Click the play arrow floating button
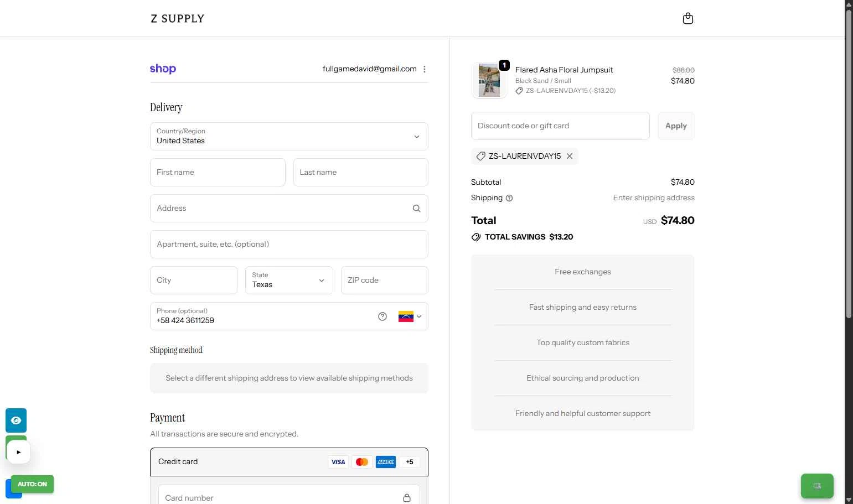 (19, 452)
